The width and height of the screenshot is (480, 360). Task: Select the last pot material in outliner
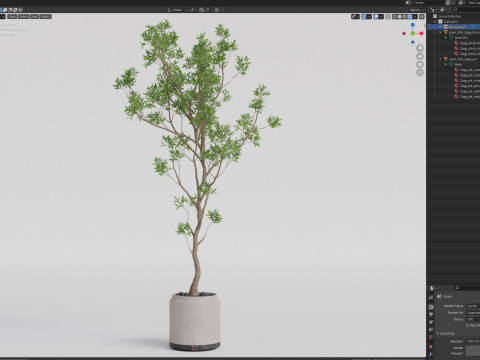click(x=469, y=96)
